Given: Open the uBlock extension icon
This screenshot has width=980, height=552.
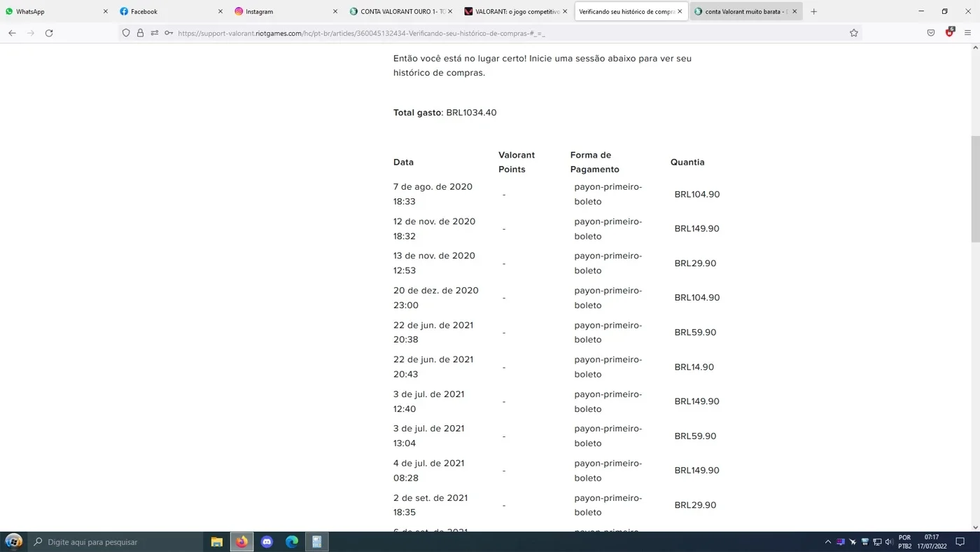Looking at the screenshot, I should pos(950,32).
